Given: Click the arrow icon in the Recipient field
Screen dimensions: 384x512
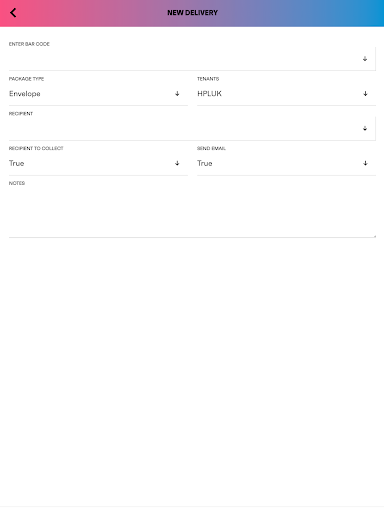Looking at the screenshot, I should (365, 128).
